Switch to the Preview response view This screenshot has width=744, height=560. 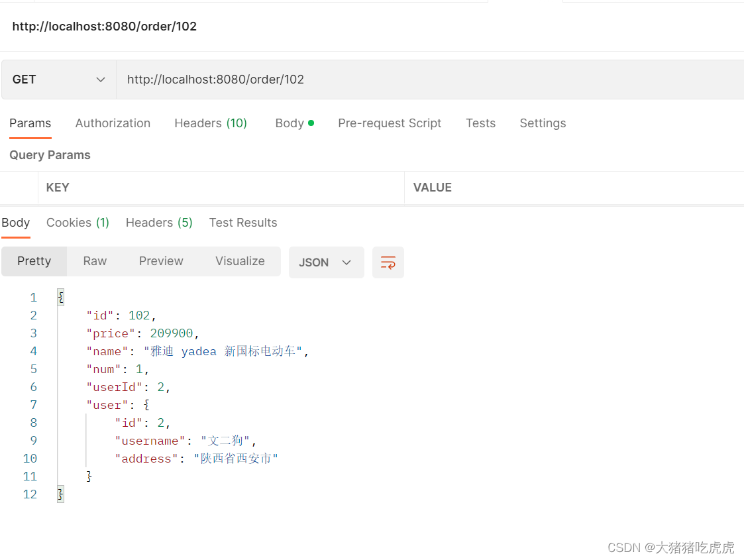click(161, 261)
